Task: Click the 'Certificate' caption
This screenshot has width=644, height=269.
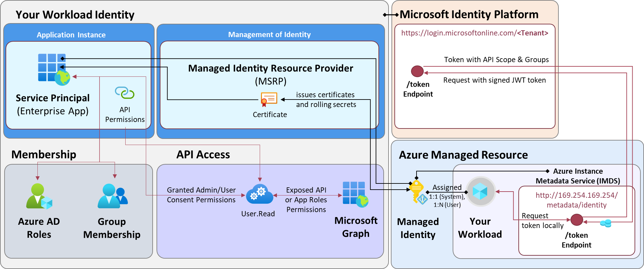Action: 270,114
